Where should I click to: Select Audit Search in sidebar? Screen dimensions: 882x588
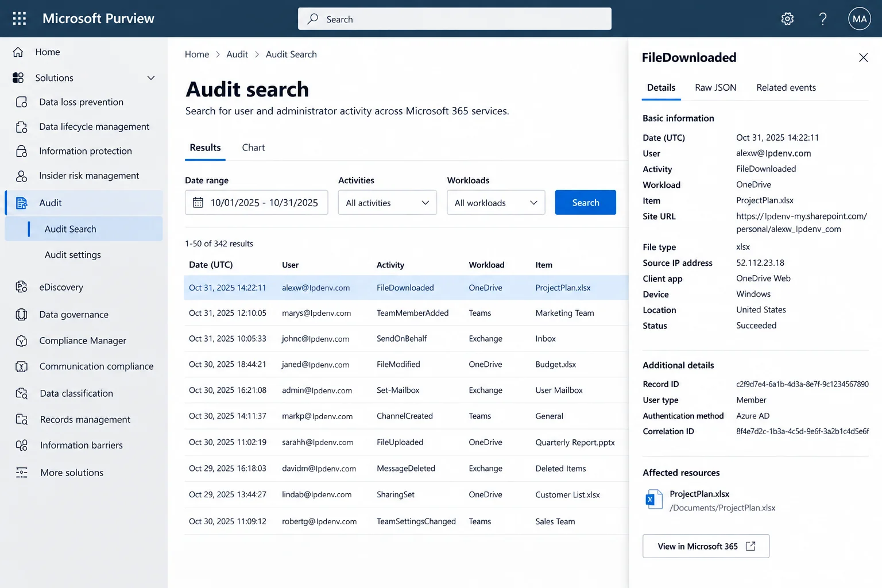(84, 229)
